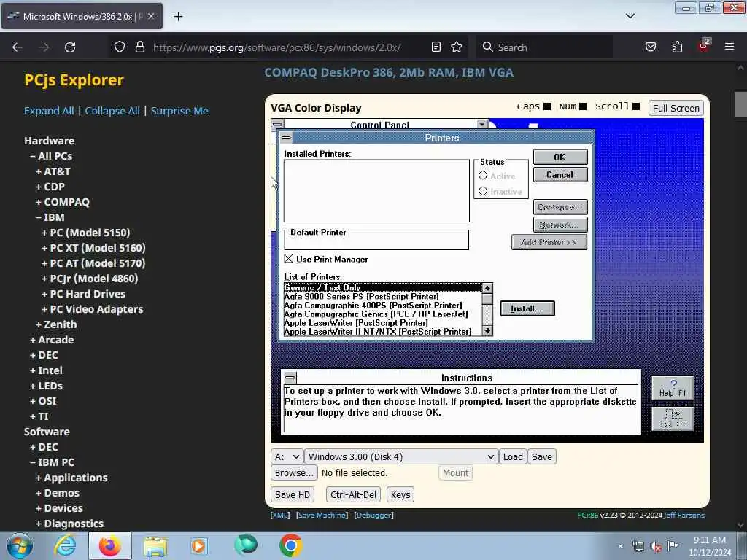Image resolution: width=747 pixels, height=560 pixels.
Task: Click the site security padlock icon
Action: (x=139, y=47)
